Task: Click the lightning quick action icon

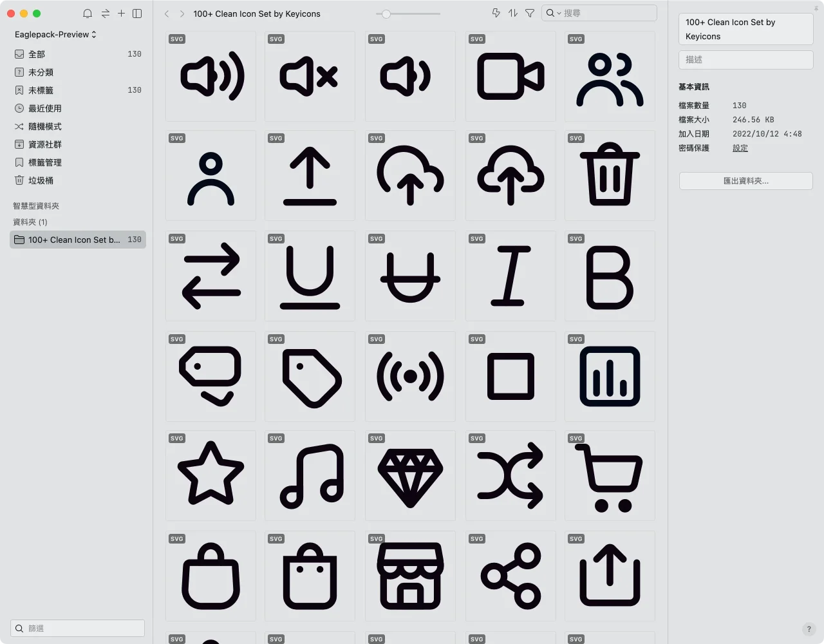Action: point(496,13)
